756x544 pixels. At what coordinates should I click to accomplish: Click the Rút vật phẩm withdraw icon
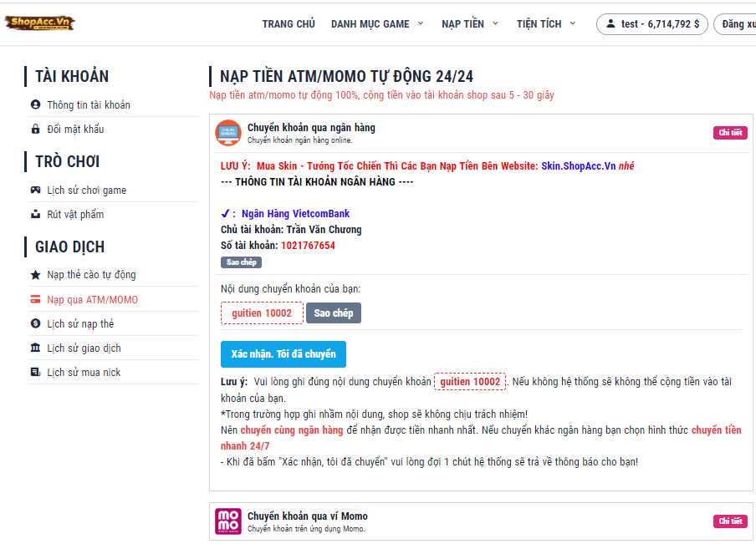click(35, 214)
